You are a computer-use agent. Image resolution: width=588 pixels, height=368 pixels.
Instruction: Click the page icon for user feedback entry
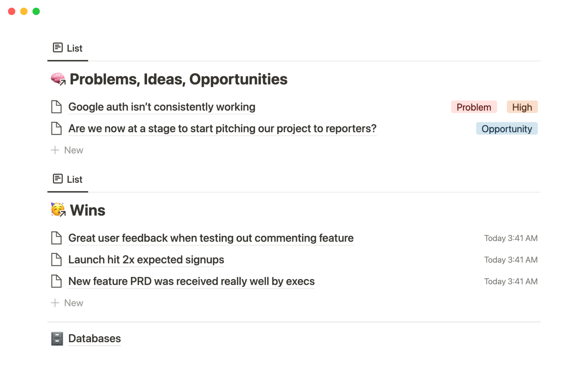pos(56,238)
